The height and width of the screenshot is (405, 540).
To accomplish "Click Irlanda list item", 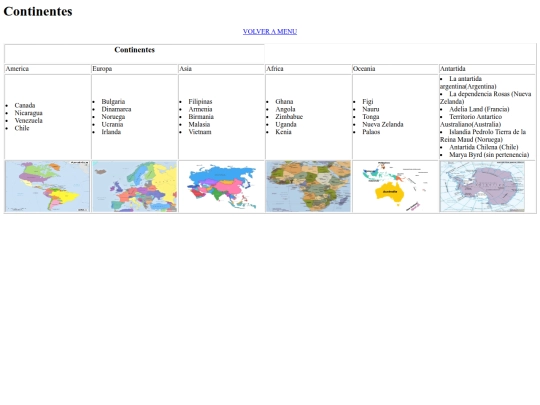I will pos(111,132).
